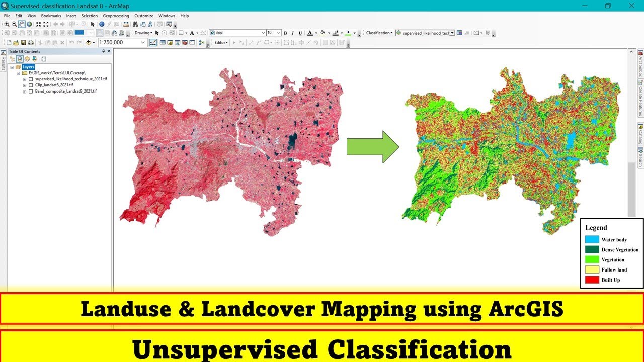Open the Classification dropdown menu
644x362 pixels.
tap(379, 33)
